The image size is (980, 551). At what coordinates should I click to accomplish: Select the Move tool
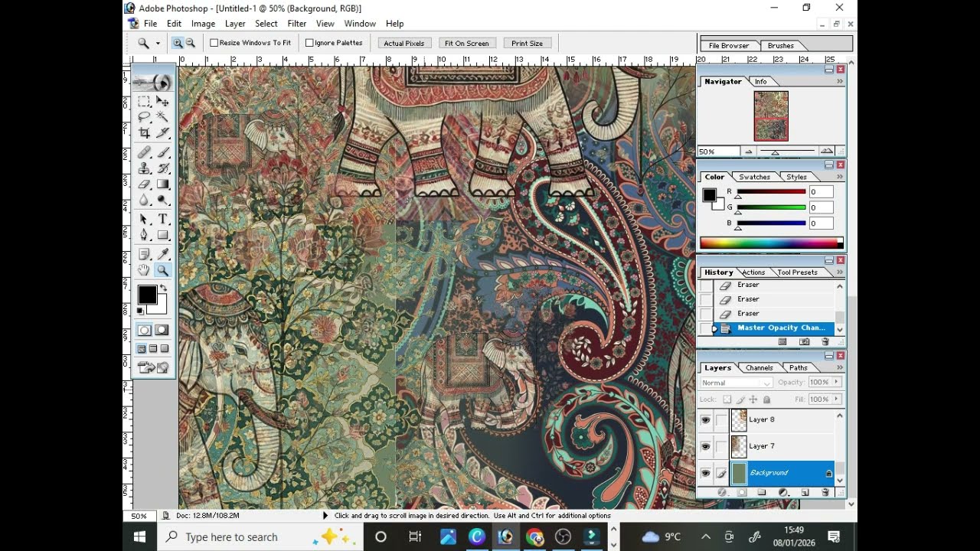pyautogui.click(x=163, y=101)
